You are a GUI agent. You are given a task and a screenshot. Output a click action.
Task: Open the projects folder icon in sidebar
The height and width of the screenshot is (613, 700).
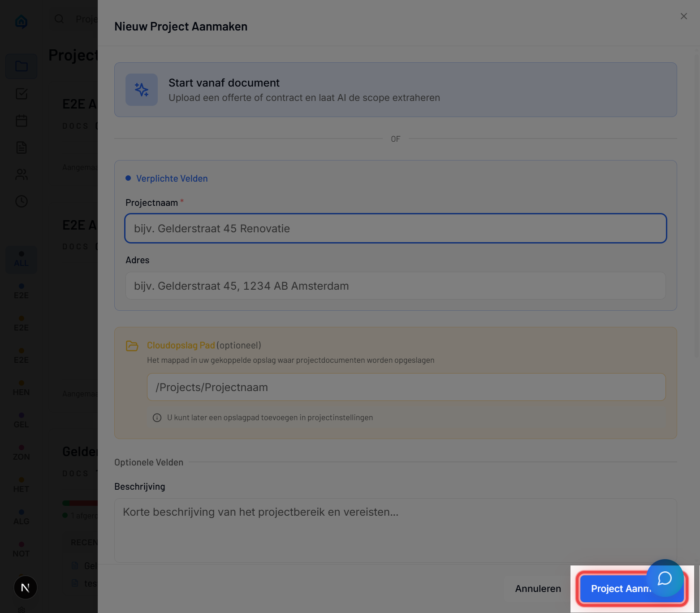tap(21, 66)
